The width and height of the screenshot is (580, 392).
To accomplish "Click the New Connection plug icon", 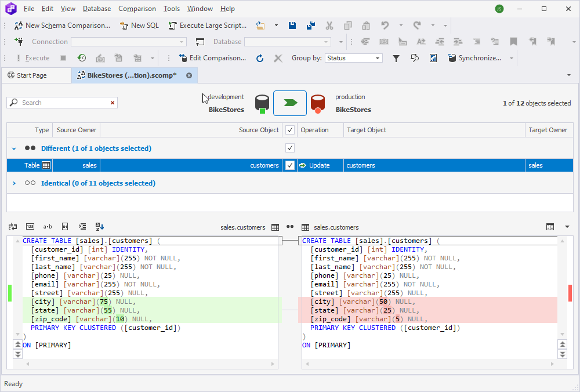I will pos(19,41).
